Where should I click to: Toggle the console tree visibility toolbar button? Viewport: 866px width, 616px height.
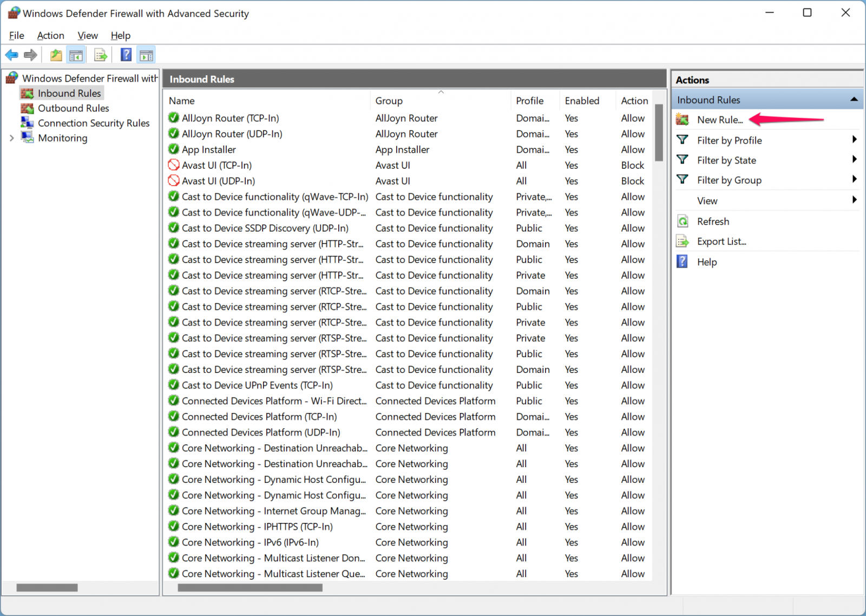point(76,55)
